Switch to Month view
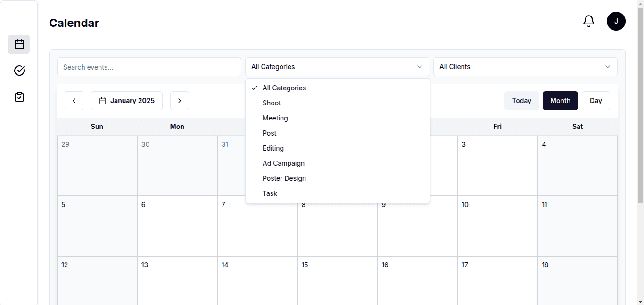Screen dimensions: 644x305 point(560,101)
